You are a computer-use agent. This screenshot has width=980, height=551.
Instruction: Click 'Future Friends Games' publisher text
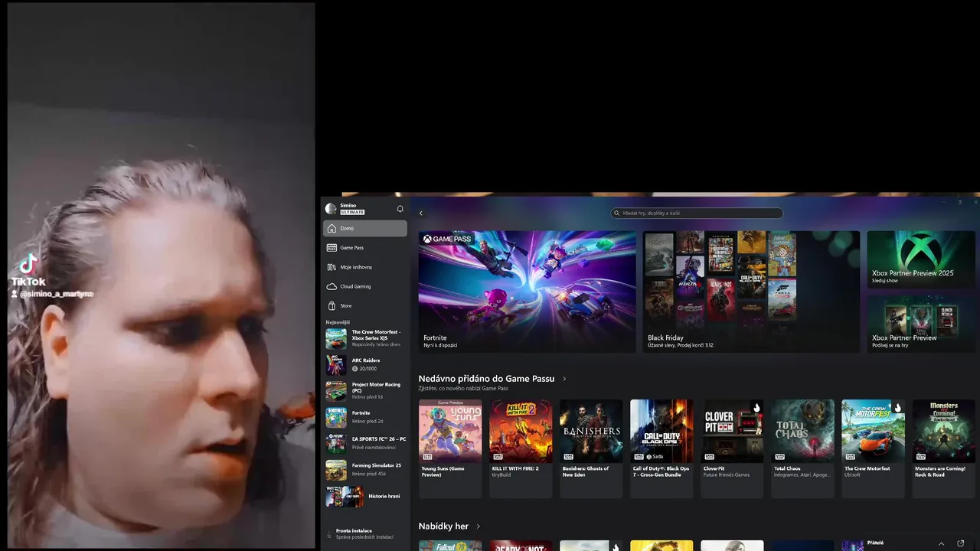pos(727,474)
